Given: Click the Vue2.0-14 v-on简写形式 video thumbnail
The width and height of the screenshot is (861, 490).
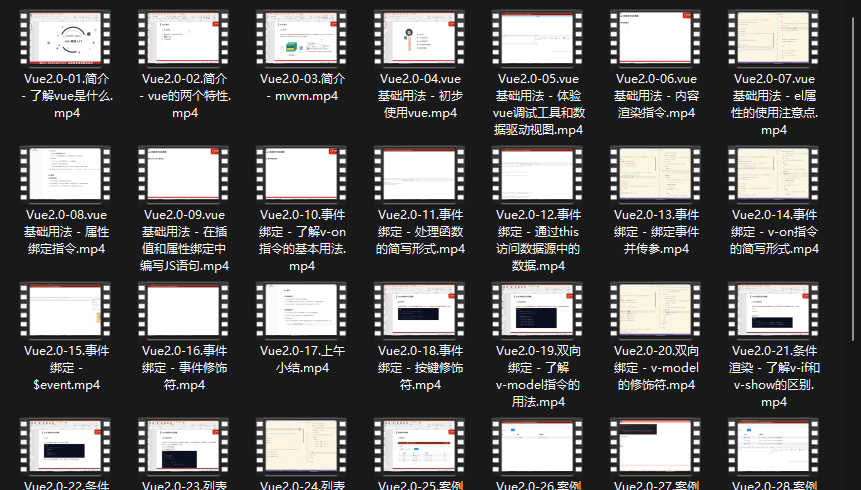Looking at the screenshot, I should tap(774, 173).
